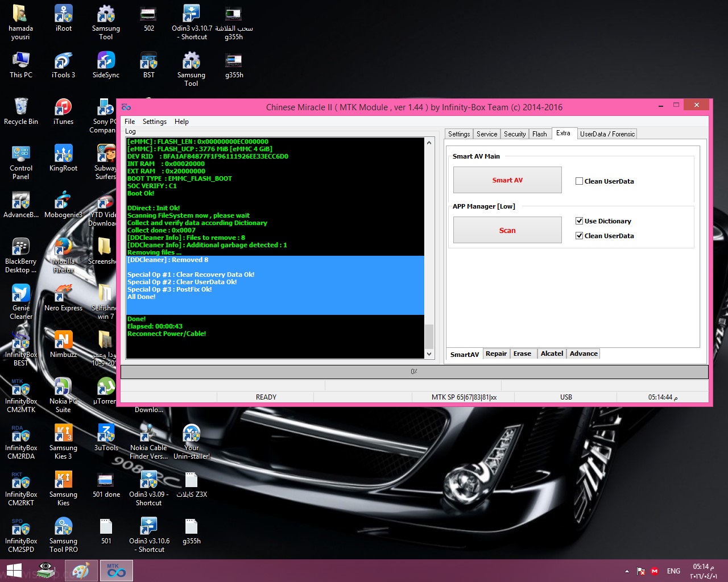
Task: Switch to the Service tab
Action: [487, 134]
